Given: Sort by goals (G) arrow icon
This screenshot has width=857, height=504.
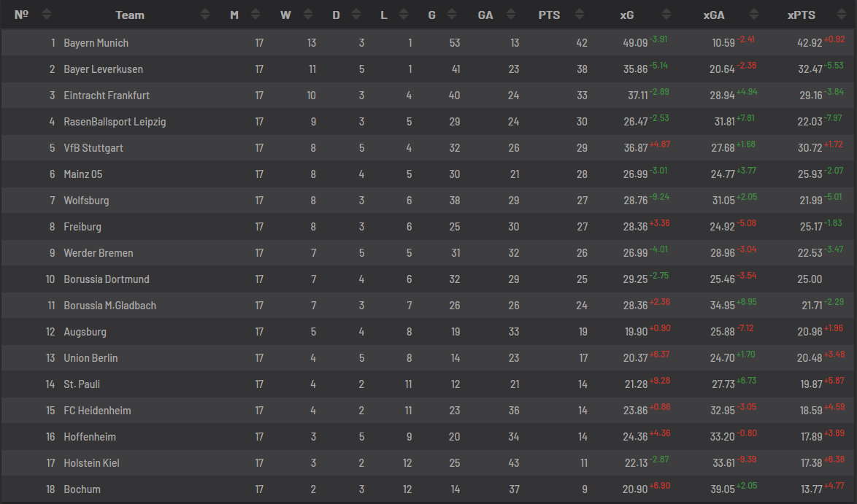Looking at the screenshot, I should click(x=452, y=15).
